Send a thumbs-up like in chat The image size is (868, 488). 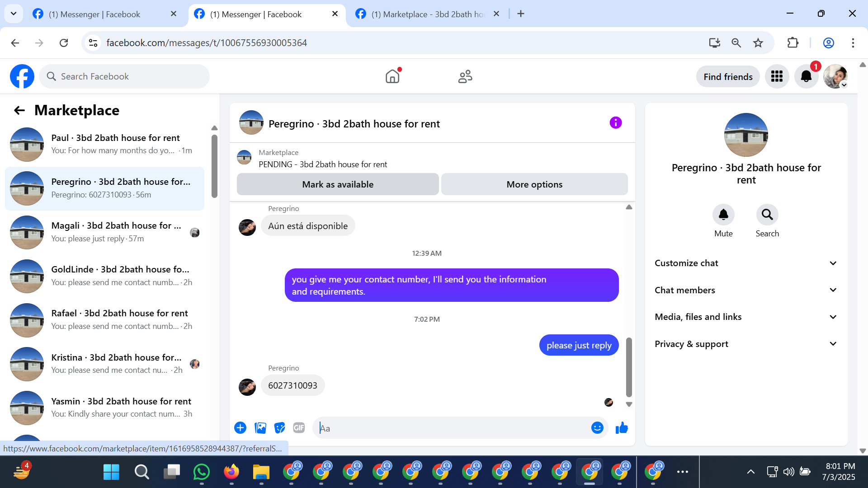point(622,427)
